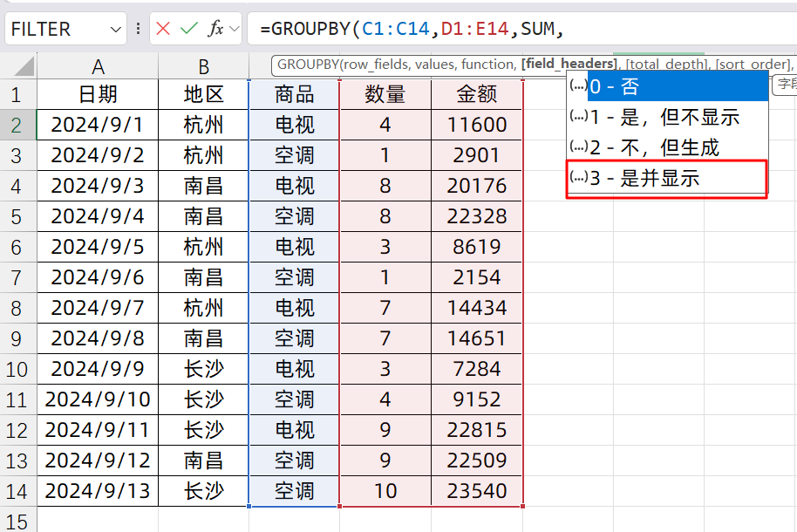Select row 2 header
797x532 pixels.
(x=17, y=125)
